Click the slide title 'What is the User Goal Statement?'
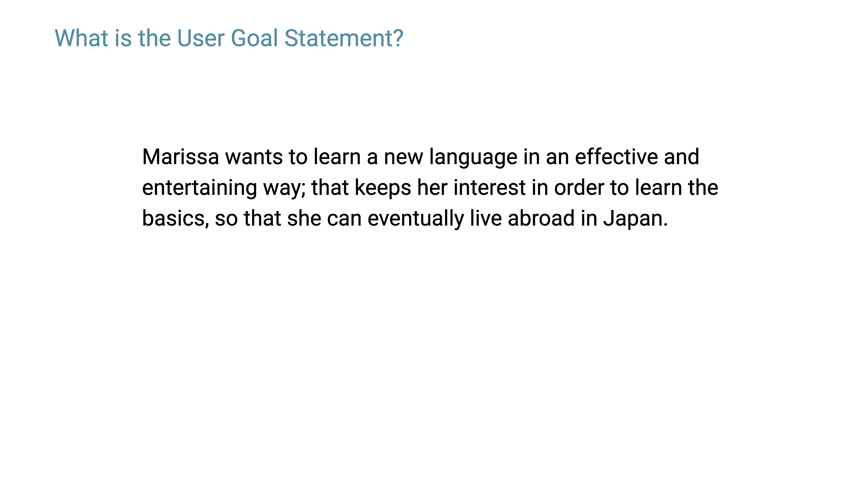The width and height of the screenshot is (868, 488). point(229,38)
